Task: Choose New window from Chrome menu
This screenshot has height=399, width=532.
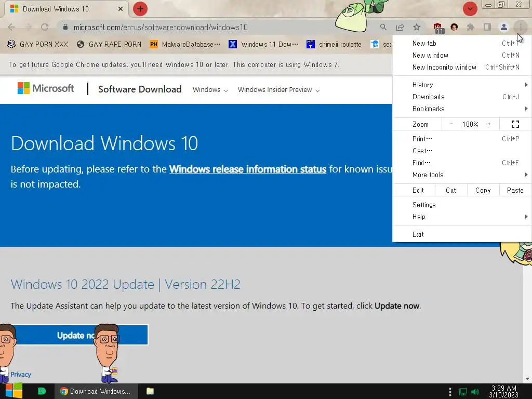Action: 462,55
